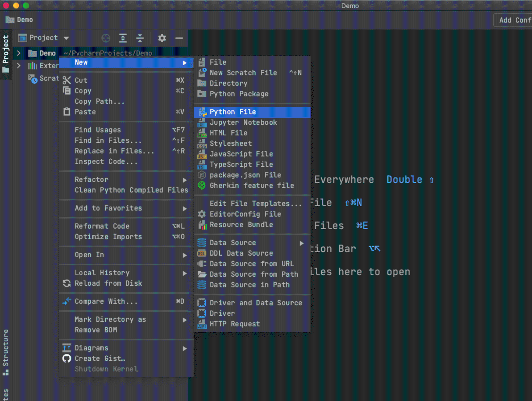Viewport: 532px width, 401px height.
Task: Click the Reload from Disk icon
Action: [x=67, y=283]
